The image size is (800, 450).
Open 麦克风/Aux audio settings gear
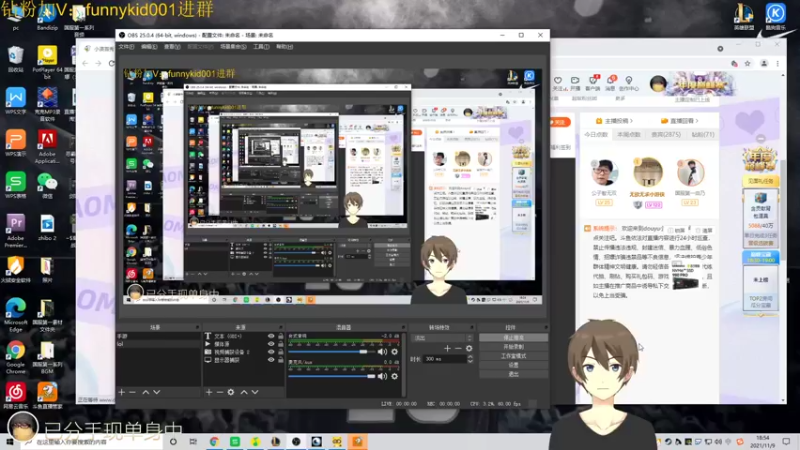coord(394,376)
